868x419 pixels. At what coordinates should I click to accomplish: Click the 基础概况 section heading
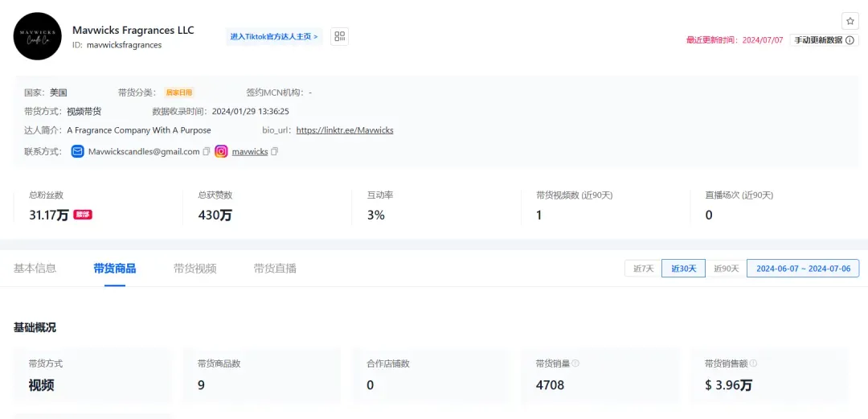click(x=35, y=327)
